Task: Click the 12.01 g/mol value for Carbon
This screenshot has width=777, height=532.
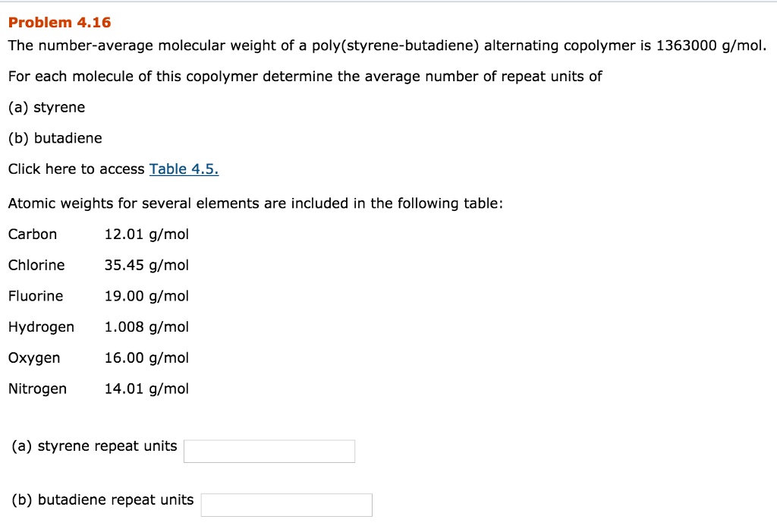Action: pyautogui.click(x=146, y=235)
